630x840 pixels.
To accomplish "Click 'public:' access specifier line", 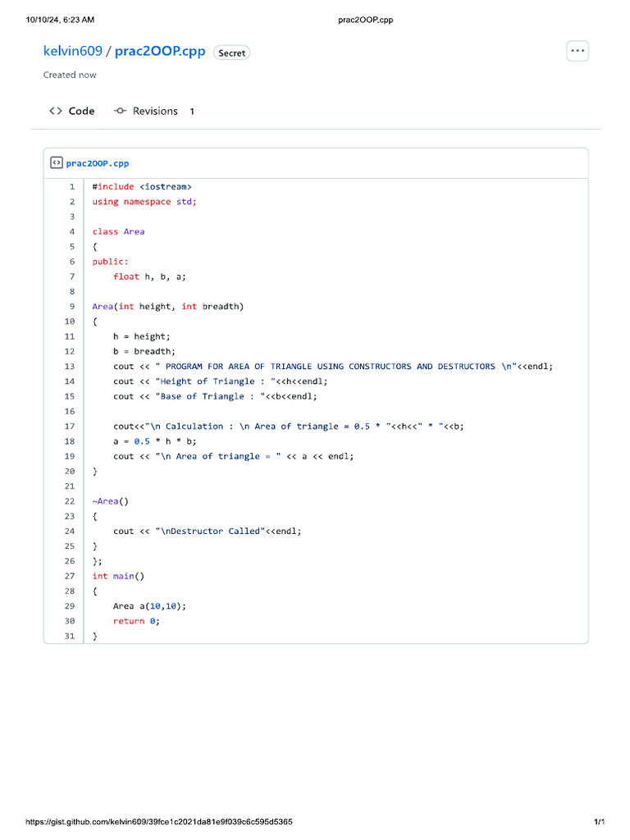I will [x=111, y=262].
